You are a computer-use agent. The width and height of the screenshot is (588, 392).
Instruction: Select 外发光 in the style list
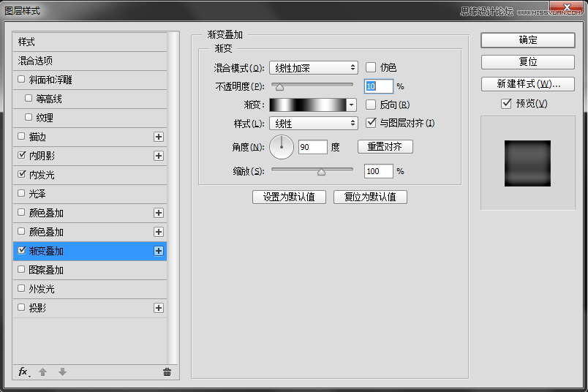click(x=41, y=289)
